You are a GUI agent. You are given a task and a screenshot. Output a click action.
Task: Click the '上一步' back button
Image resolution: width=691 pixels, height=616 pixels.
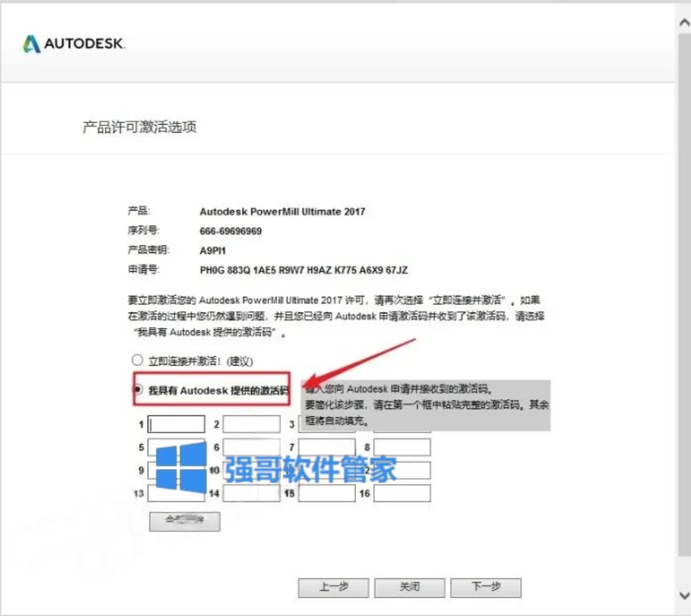point(334,588)
